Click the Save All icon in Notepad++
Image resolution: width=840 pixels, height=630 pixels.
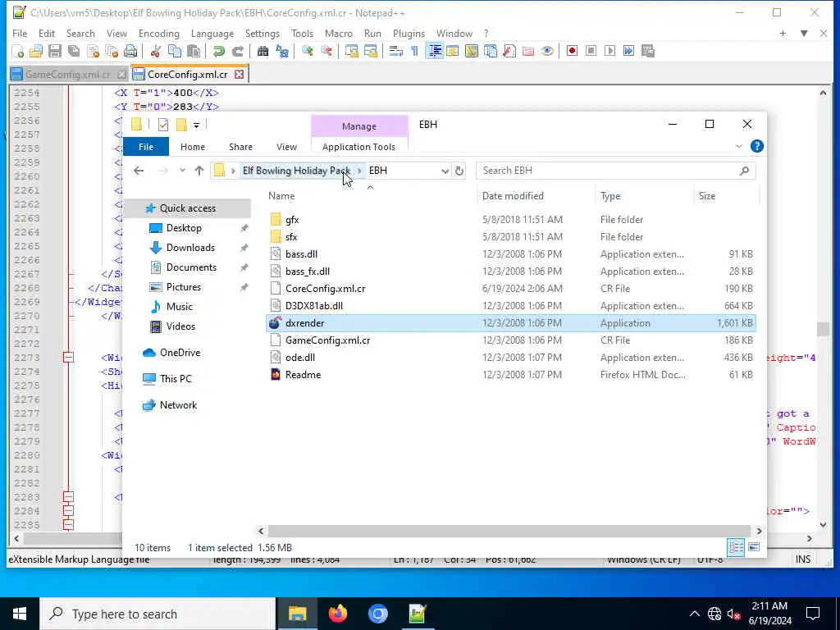[x=73, y=52]
